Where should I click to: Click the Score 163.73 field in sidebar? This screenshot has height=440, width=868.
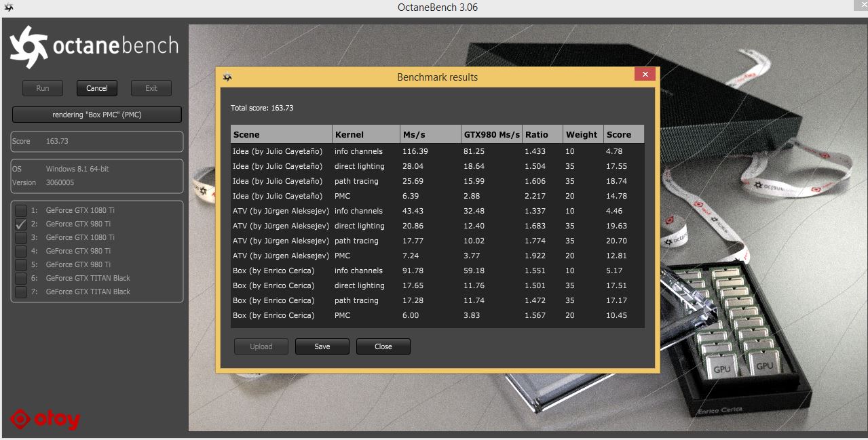(97, 141)
